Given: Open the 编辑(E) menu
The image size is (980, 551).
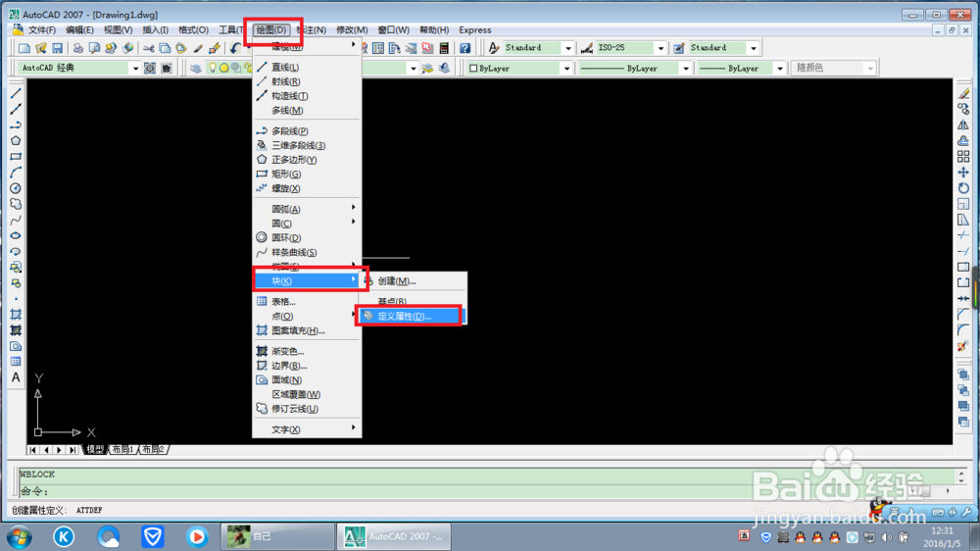Looking at the screenshot, I should [x=79, y=30].
